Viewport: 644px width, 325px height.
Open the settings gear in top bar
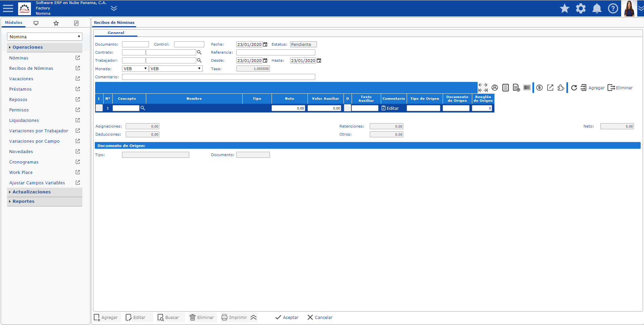click(x=581, y=8)
